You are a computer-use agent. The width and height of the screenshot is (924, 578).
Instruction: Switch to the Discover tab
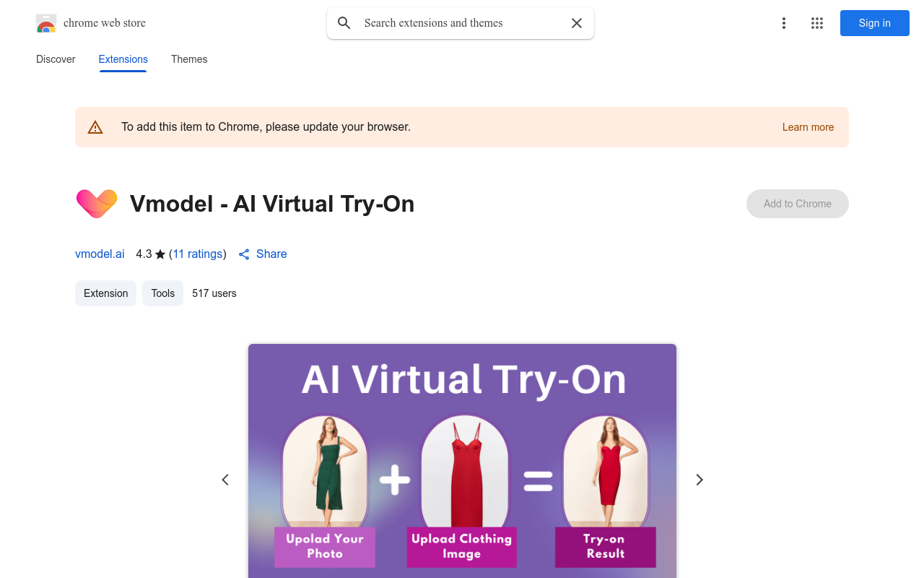(56, 59)
